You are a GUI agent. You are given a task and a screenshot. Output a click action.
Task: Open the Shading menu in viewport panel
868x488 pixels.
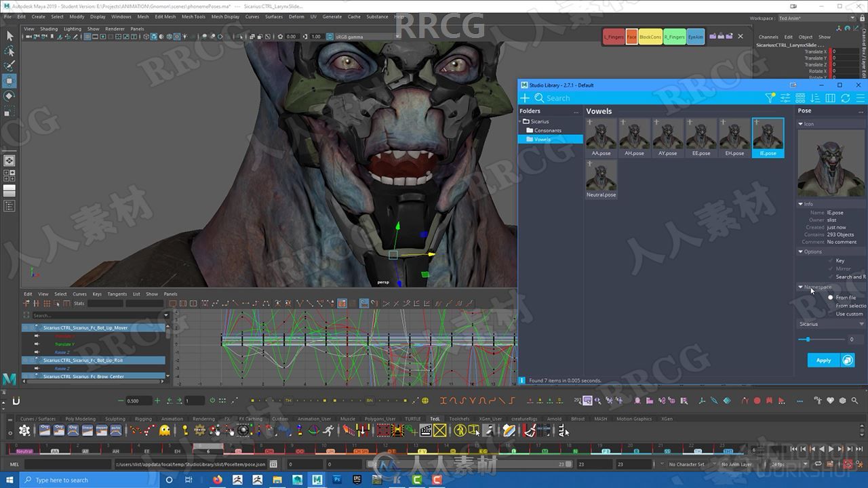coord(49,29)
